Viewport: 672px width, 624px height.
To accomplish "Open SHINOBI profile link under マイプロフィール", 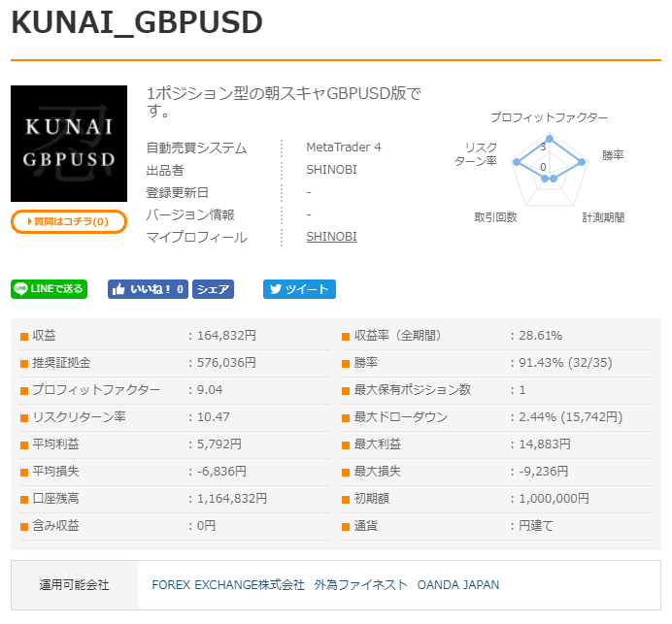I will pos(331,237).
